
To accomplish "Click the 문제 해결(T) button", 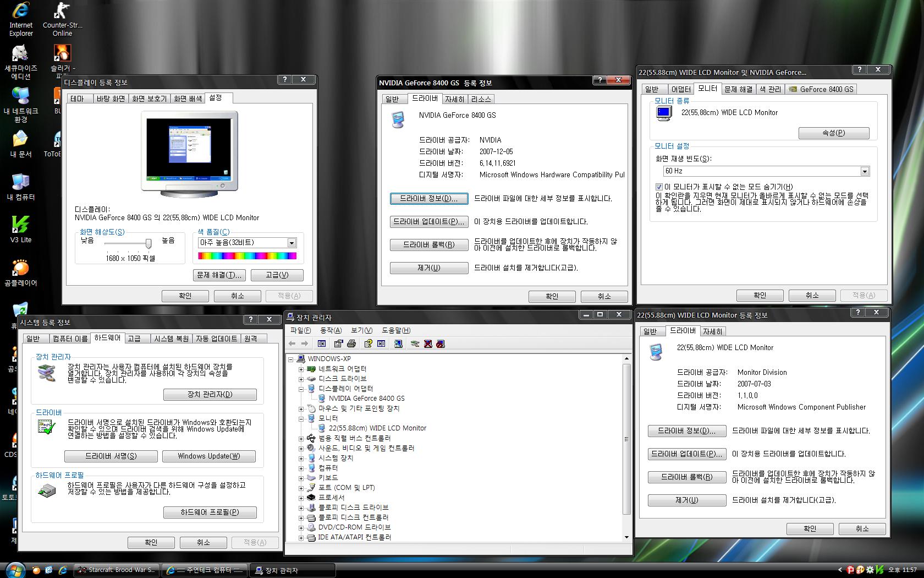I will 219,275.
